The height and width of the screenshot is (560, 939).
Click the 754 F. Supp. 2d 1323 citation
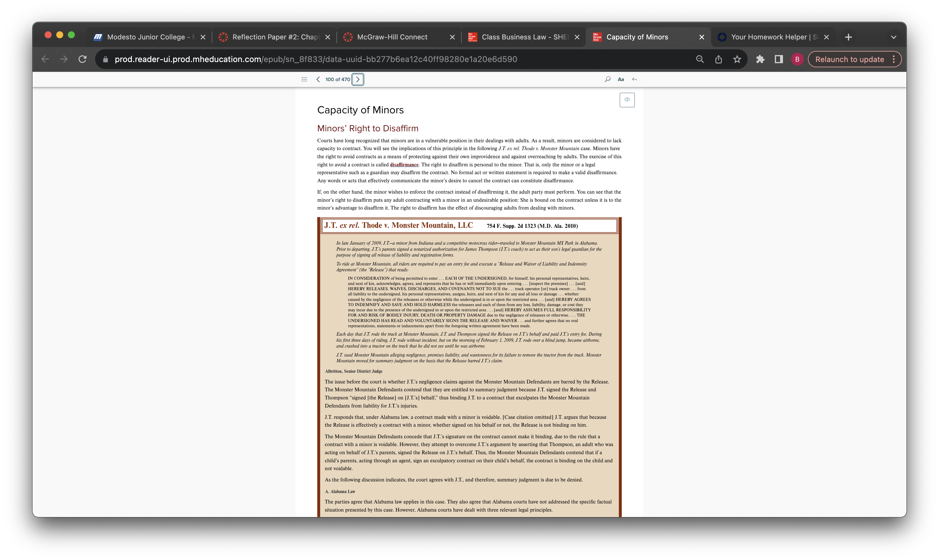532,226
